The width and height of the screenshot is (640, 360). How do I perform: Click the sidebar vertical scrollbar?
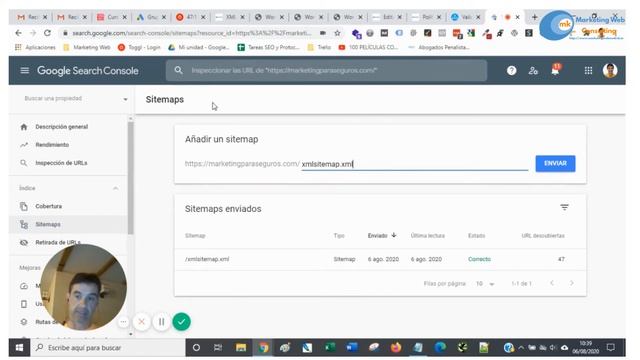click(x=131, y=178)
